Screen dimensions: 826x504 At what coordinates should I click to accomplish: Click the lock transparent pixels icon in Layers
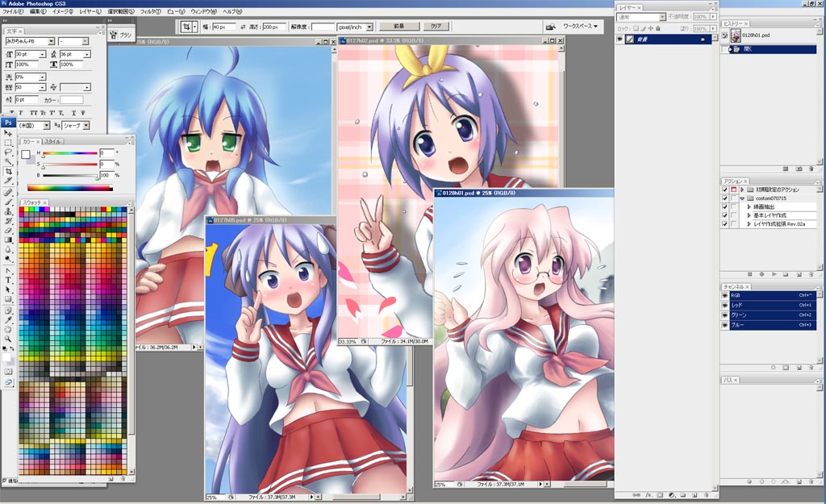pos(636,28)
